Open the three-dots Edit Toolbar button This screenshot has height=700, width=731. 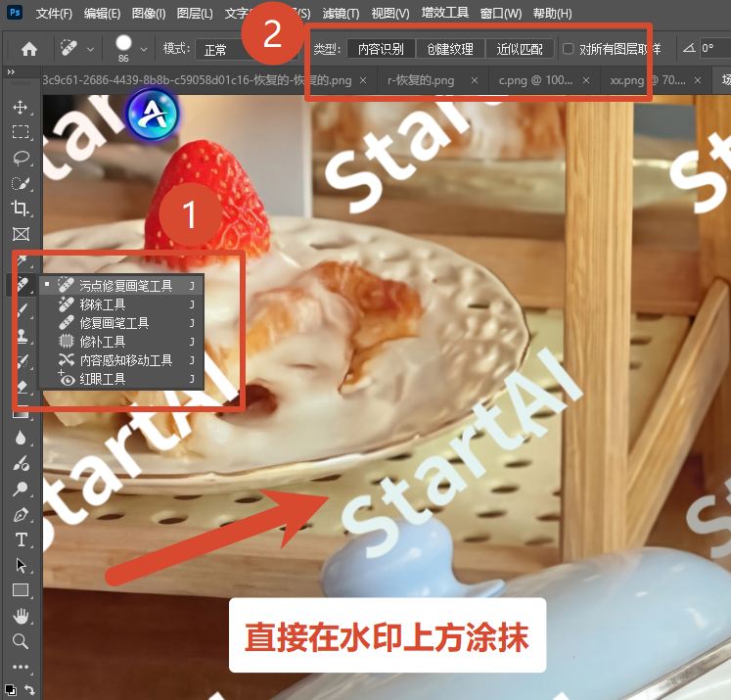pos(21,667)
